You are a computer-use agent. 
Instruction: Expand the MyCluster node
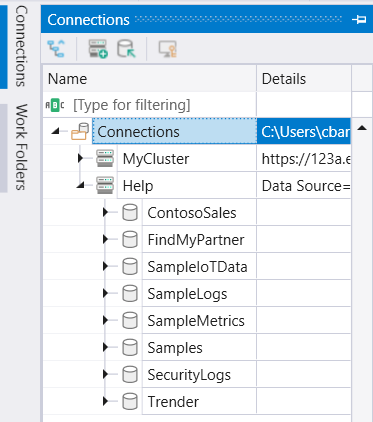coord(80,158)
